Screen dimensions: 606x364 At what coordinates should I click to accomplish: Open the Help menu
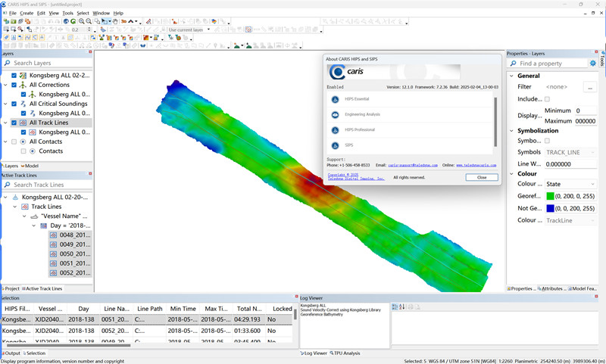(118, 13)
